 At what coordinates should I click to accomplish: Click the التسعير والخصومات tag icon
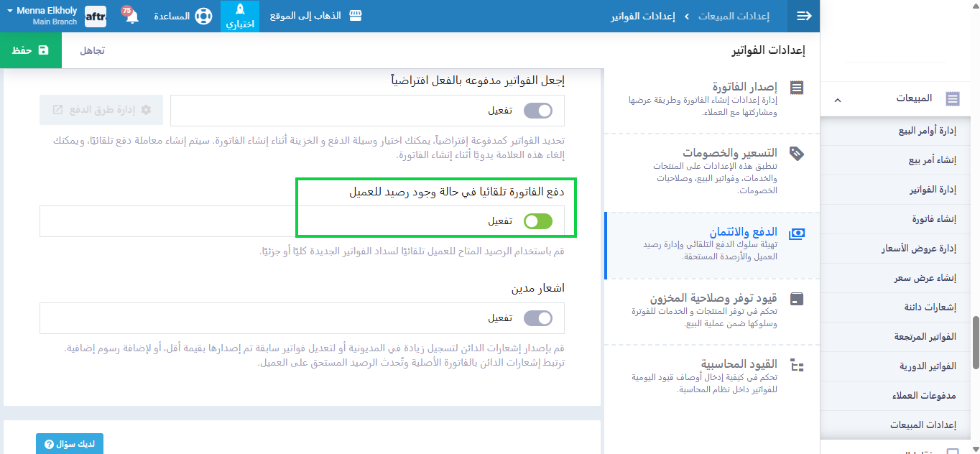click(797, 153)
